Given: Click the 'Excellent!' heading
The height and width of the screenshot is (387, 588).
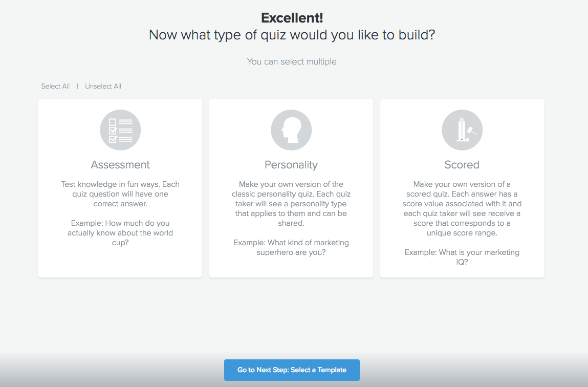Looking at the screenshot, I should [292, 18].
